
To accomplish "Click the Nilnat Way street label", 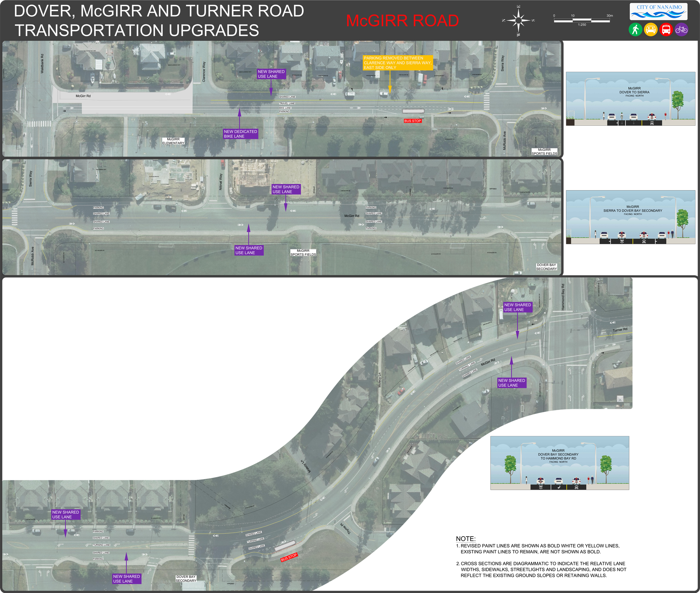I will 220,182.
